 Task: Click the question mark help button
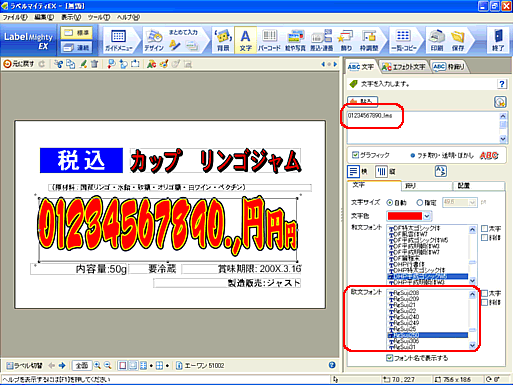pos(502,84)
